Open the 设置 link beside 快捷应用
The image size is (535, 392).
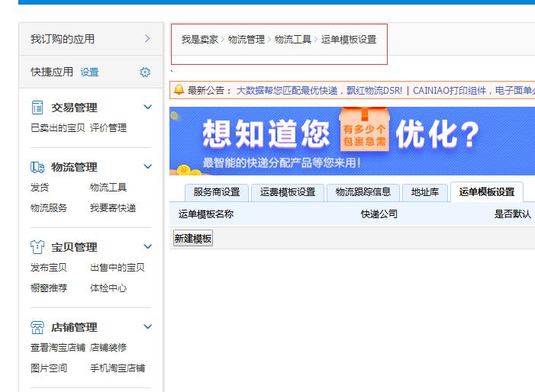click(x=89, y=72)
